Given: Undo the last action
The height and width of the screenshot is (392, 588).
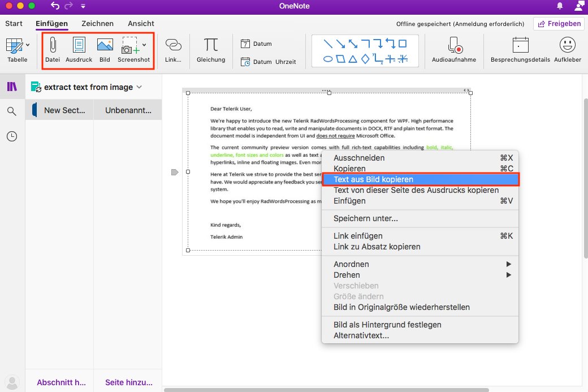Looking at the screenshot, I should click(55, 6).
